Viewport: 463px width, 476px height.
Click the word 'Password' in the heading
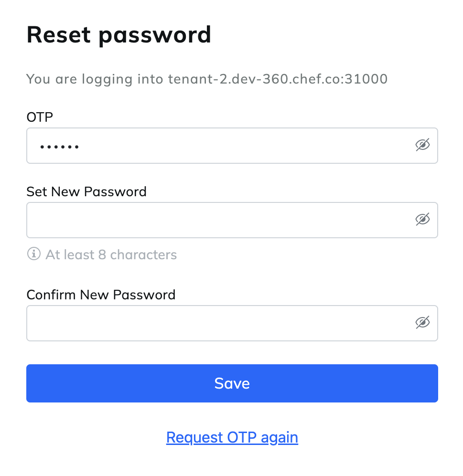click(155, 35)
